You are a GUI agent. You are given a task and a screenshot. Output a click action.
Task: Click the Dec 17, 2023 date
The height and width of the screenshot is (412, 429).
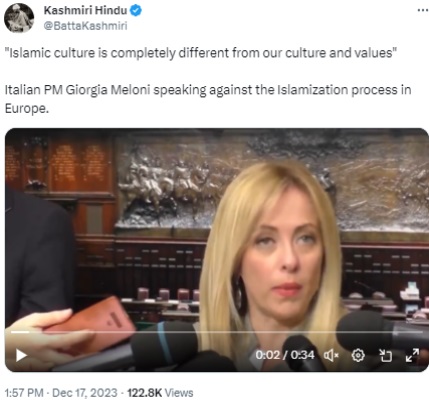click(85, 393)
